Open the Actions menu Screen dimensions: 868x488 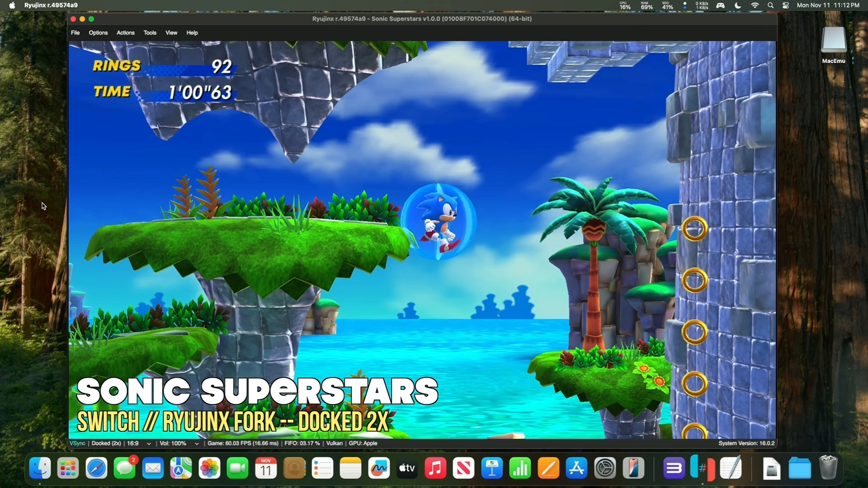125,33
